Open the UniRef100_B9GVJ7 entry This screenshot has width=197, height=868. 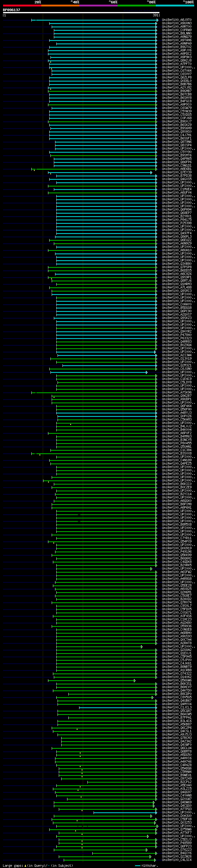(176, 122)
